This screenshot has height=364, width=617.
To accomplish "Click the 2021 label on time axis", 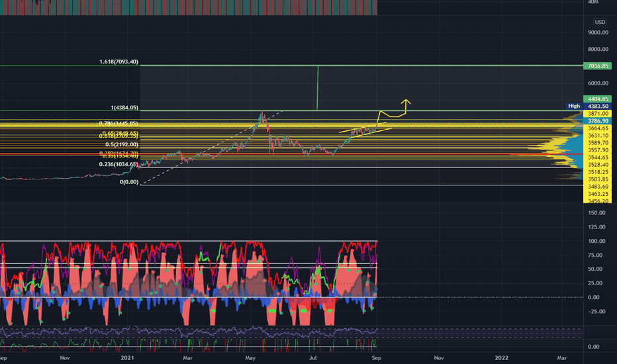I will pos(128,357).
